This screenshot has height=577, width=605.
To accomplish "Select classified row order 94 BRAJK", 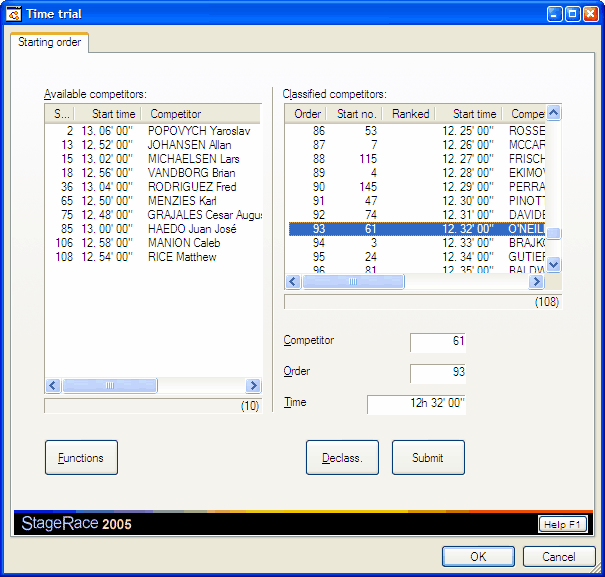I will [x=417, y=243].
